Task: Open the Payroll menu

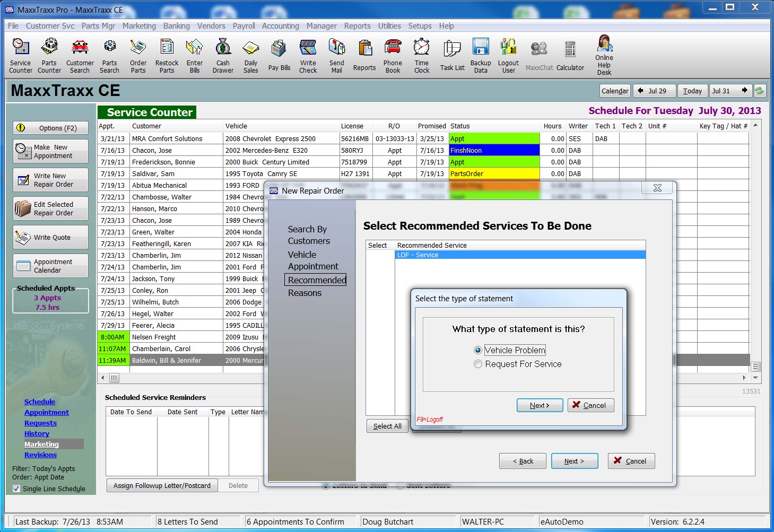Action: (x=243, y=26)
